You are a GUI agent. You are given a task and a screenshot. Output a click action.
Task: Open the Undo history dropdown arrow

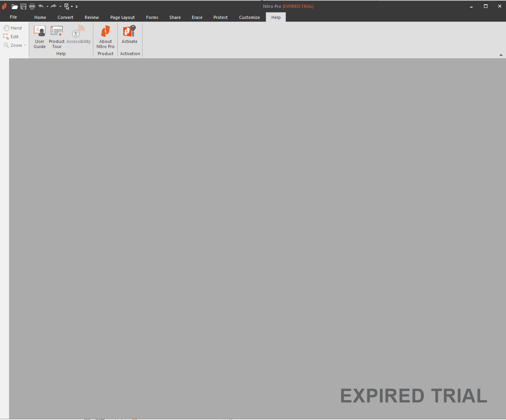point(47,7)
